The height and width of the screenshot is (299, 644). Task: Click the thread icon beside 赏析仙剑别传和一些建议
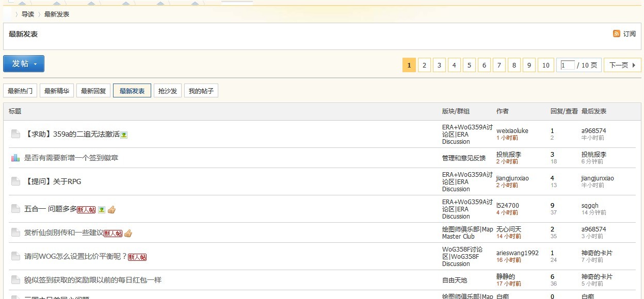(15, 232)
